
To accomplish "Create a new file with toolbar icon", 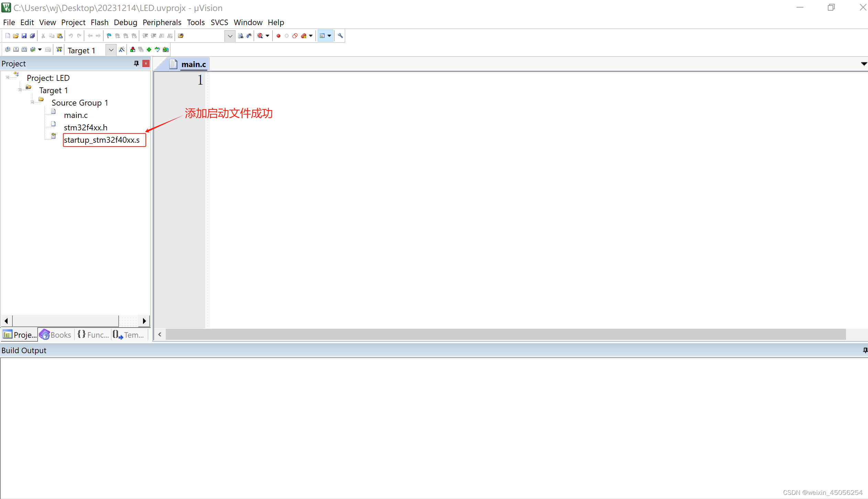I will click(x=8, y=36).
